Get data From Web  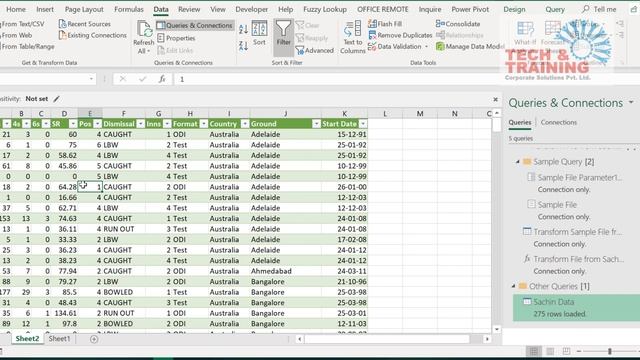(x=16, y=36)
